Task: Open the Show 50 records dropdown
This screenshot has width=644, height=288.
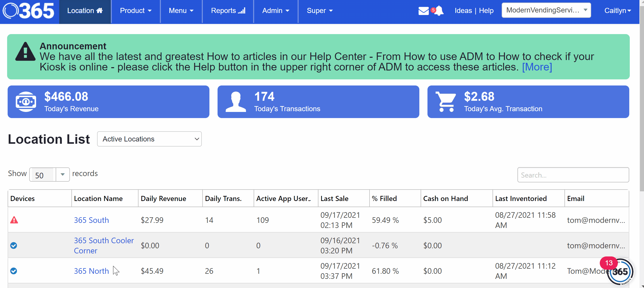Action: coord(50,175)
